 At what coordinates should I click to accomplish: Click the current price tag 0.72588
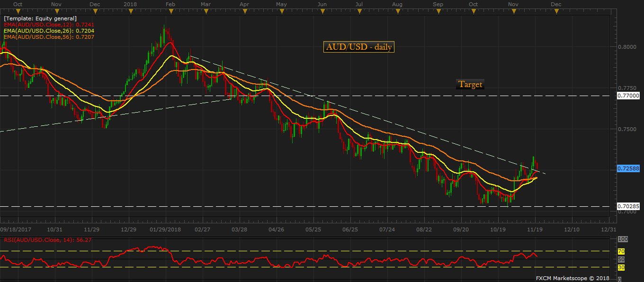click(x=629, y=168)
